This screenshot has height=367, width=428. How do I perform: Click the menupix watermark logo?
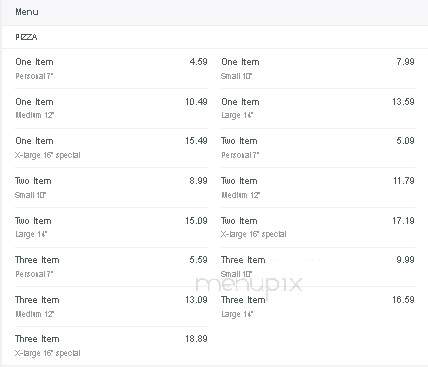pyautogui.click(x=249, y=284)
